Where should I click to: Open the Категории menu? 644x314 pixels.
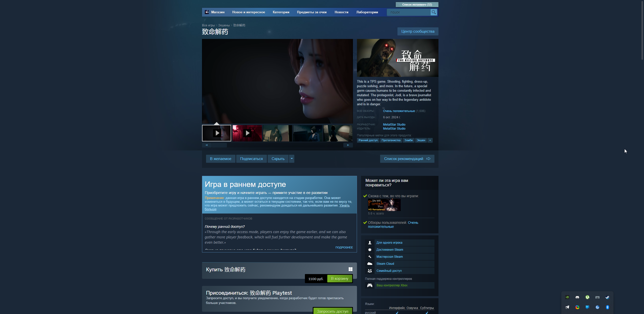281,12
